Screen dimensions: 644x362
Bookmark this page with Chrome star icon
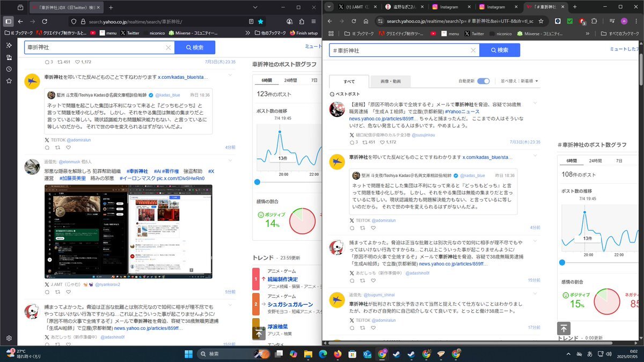pos(541,21)
